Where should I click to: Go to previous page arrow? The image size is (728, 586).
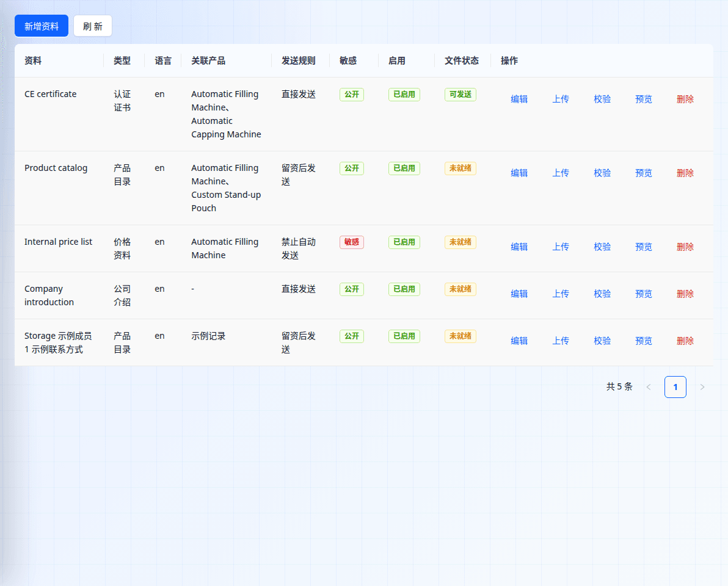[649, 387]
